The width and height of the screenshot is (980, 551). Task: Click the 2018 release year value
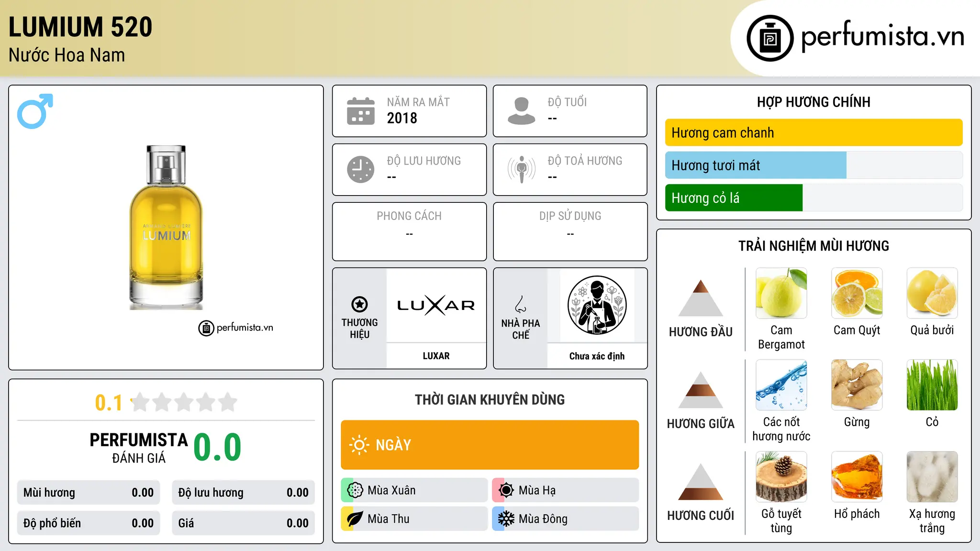point(402,118)
